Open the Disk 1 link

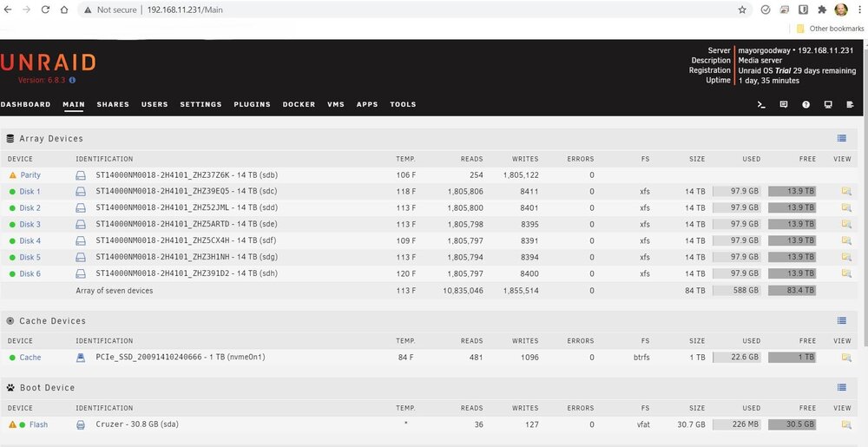[x=30, y=192]
